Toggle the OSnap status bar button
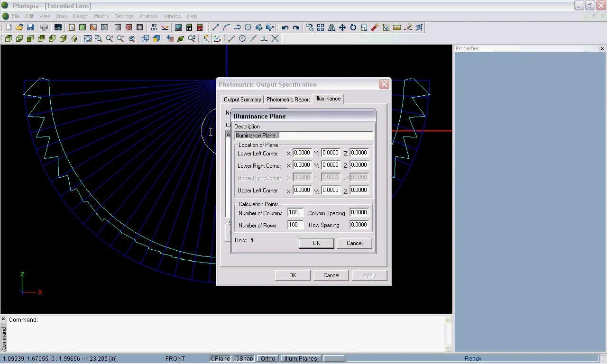The width and height of the screenshot is (607, 364). pos(244,358)
